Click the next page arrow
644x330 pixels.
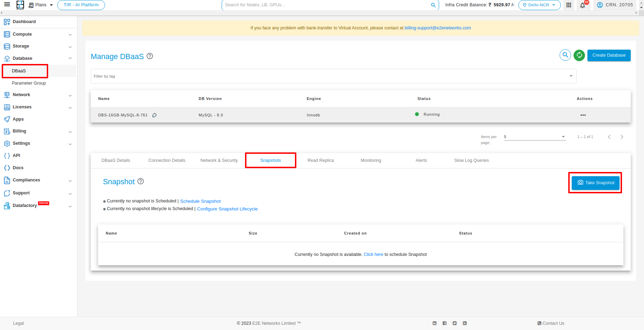622,137
